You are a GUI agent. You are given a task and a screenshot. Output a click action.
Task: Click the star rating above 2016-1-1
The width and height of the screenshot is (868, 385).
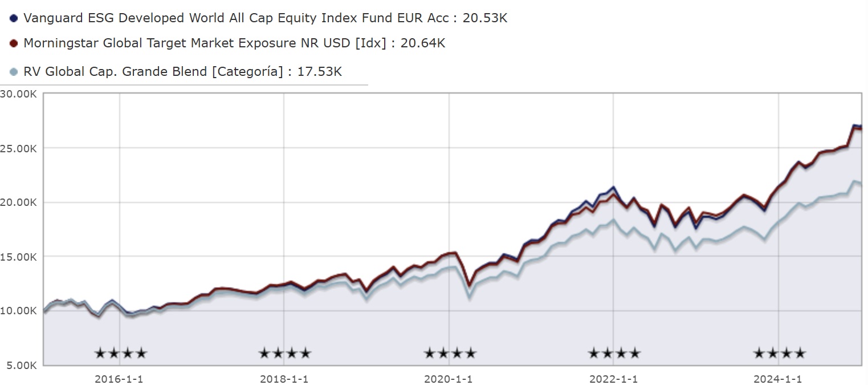point(121,354)
